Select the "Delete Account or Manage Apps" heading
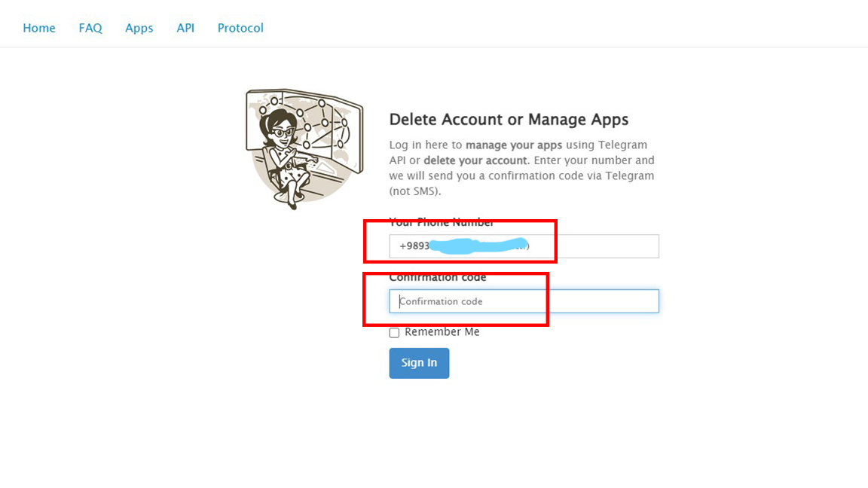868x488 pixels. point(509,120)
